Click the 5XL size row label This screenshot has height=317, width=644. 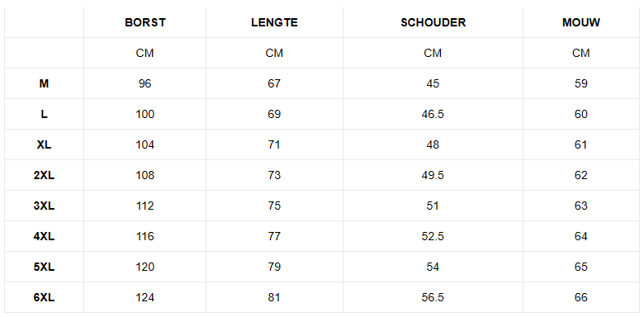coord(44,267)
